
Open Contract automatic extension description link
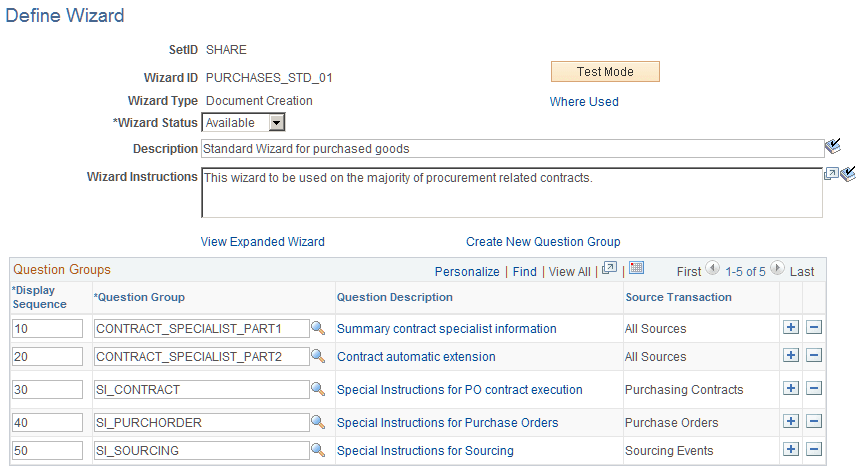click(416, 356)
